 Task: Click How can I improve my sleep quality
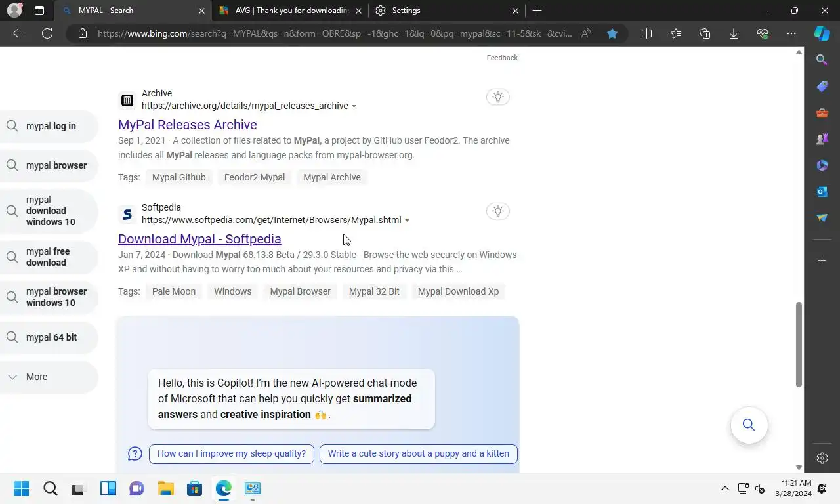[x=232, y=453]
